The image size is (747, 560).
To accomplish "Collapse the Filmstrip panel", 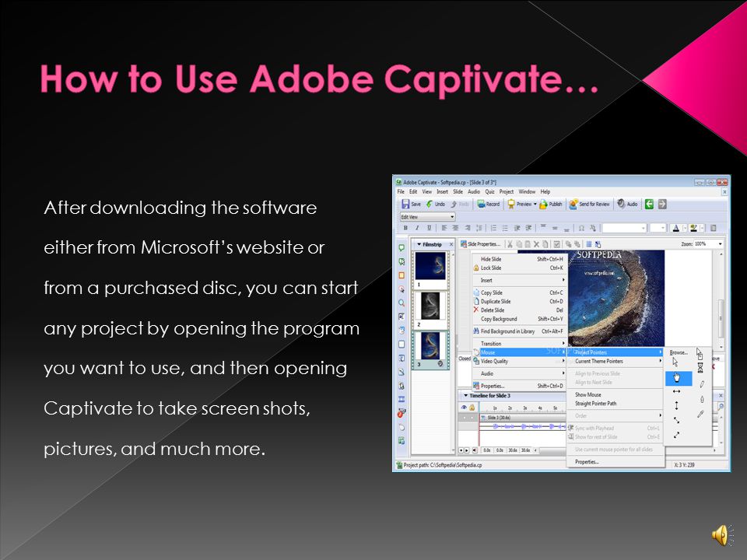I will (419, 244).
